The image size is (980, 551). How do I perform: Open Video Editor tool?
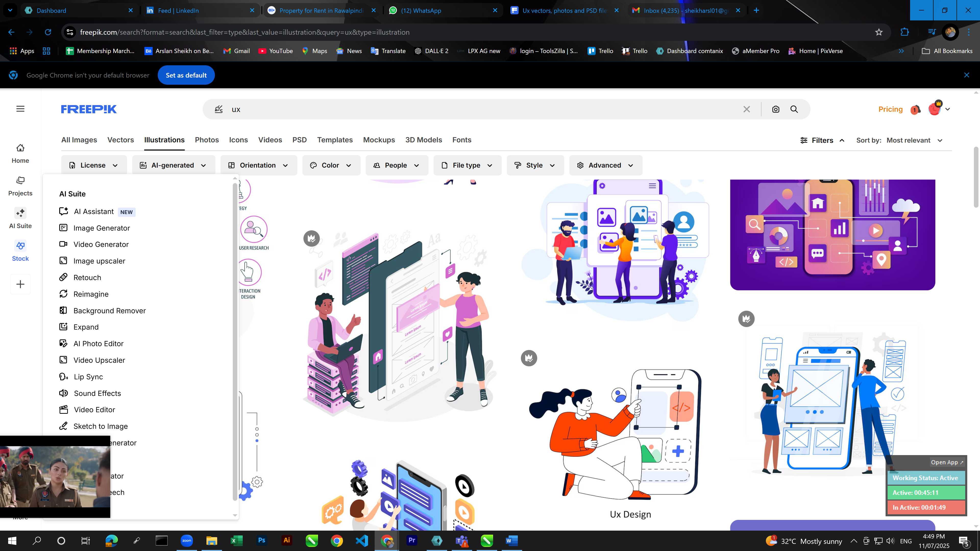pos(87,410)
